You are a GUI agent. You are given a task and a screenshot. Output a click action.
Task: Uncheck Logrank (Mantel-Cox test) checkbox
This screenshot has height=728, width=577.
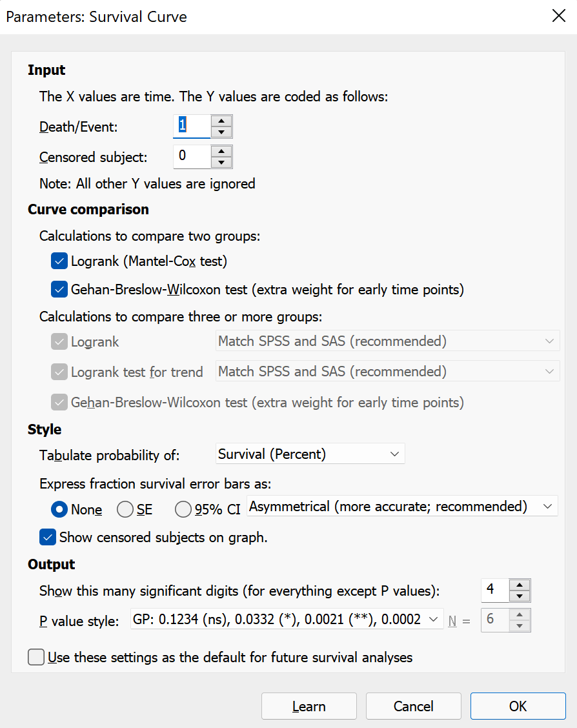[x=59, y=261]
